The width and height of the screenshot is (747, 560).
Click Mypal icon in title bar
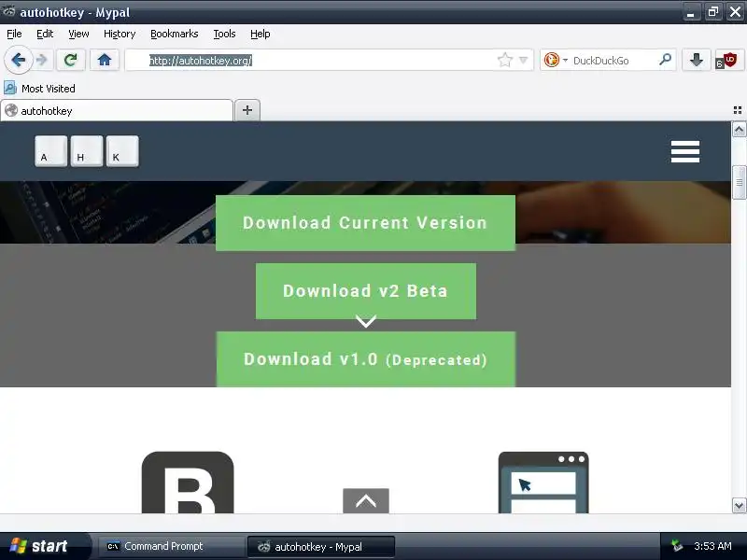pos(9,11)
